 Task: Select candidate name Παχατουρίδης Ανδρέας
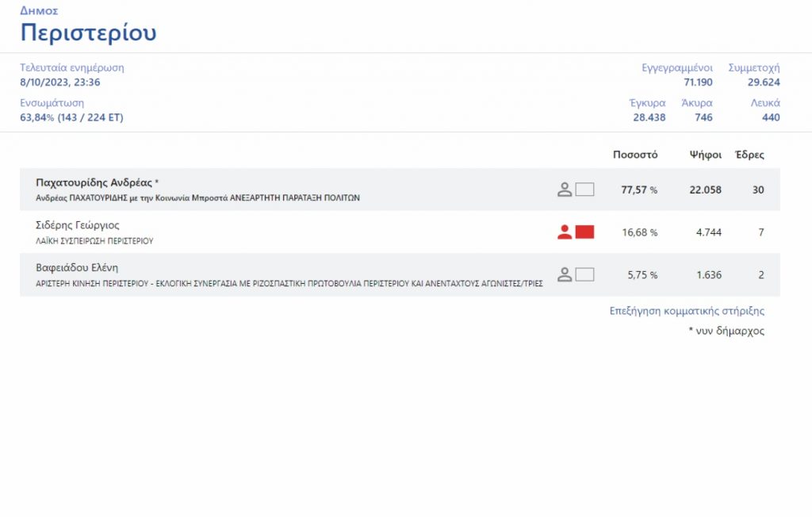coord(94,182)
